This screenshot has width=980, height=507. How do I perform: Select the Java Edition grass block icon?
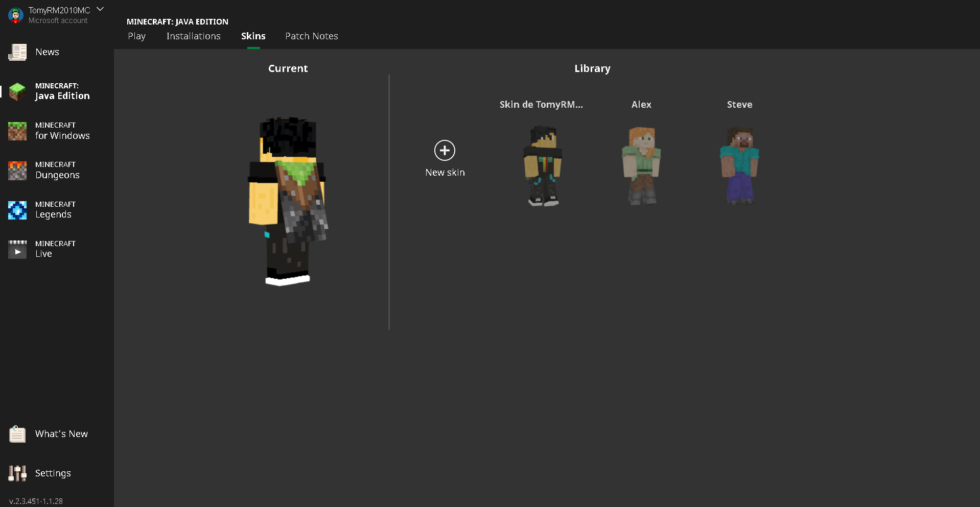tap(17, 91)
